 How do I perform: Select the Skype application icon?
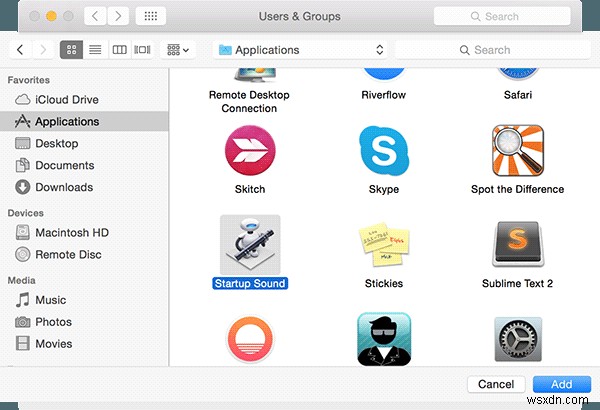click(x=384, y=150)
